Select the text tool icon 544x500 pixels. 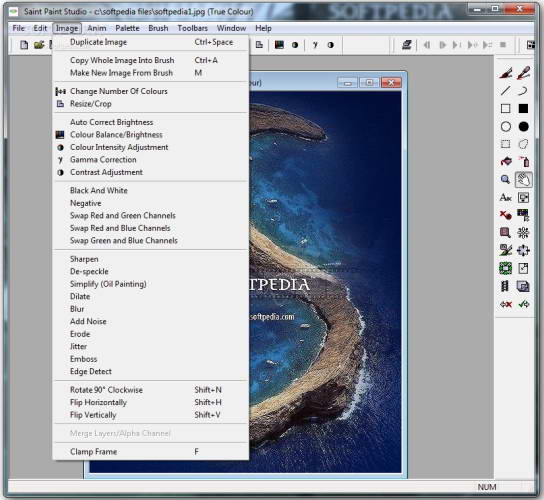[505, 198]
